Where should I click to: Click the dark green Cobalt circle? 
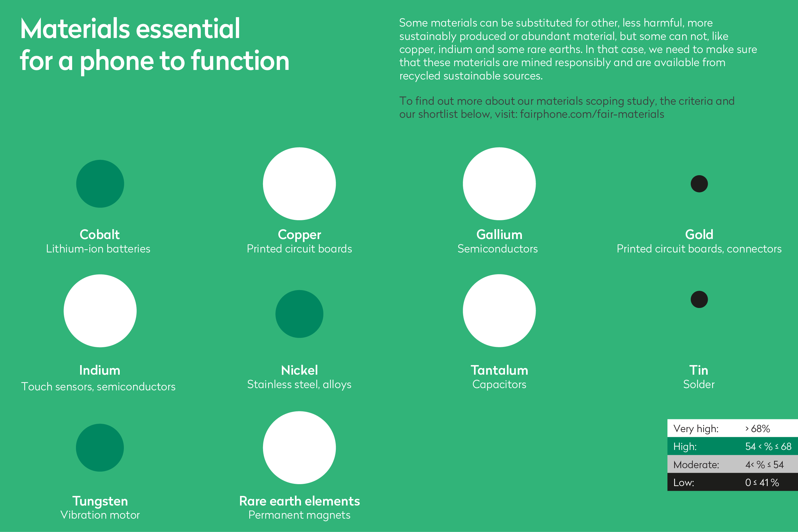pyautogui.click(x=100, y=184)
